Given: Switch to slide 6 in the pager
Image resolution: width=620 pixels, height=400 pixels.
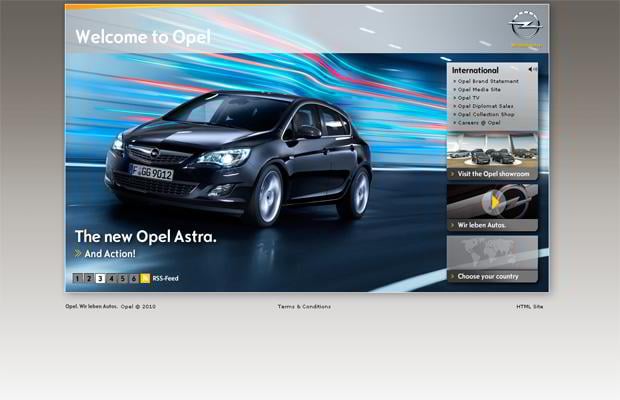Looking at the screenshot, I should click(x=134, y=279).
